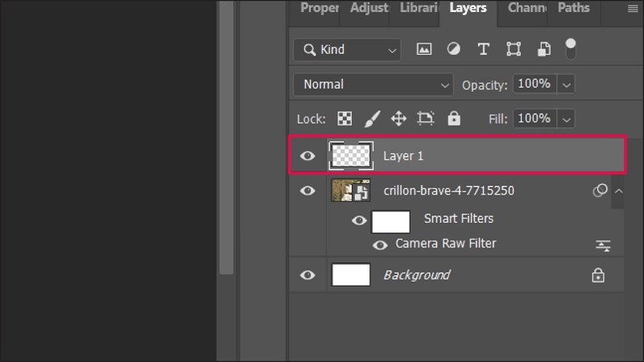
Task: Select the Layers tab
Action: 468,8
